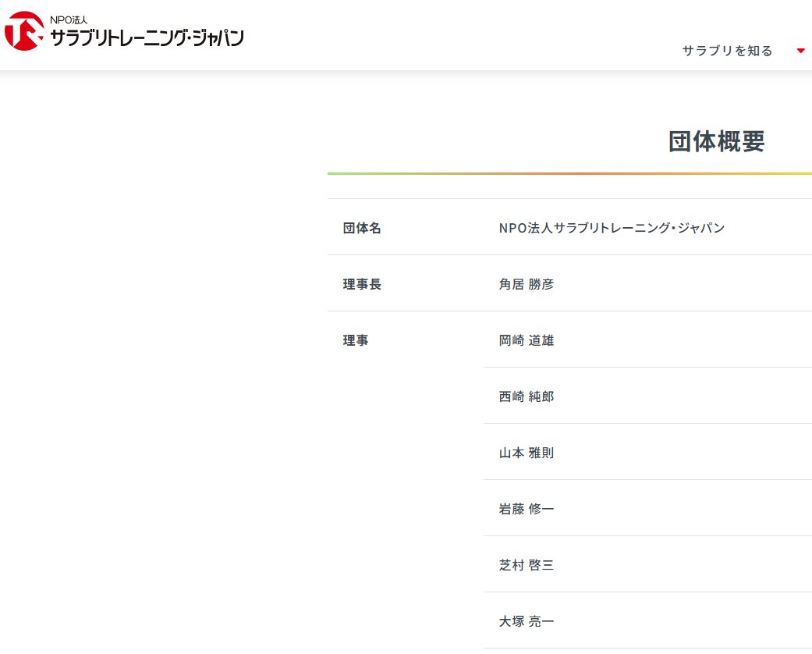Select the NPO法人サラブリトレーニング・ジャパン table value
The height and width of the screenshot is (654, 812).
pyautogui.click(x=612, y=228)
